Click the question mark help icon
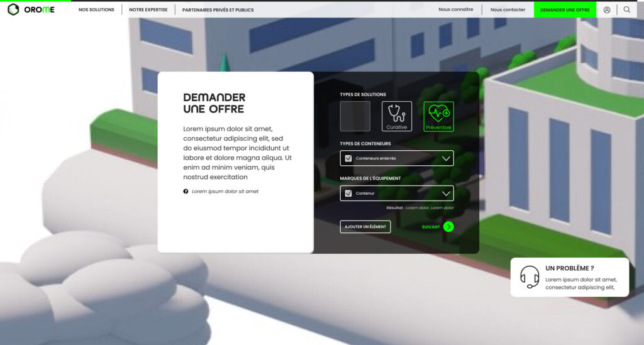The image size is (644, 345). [186, 192]
